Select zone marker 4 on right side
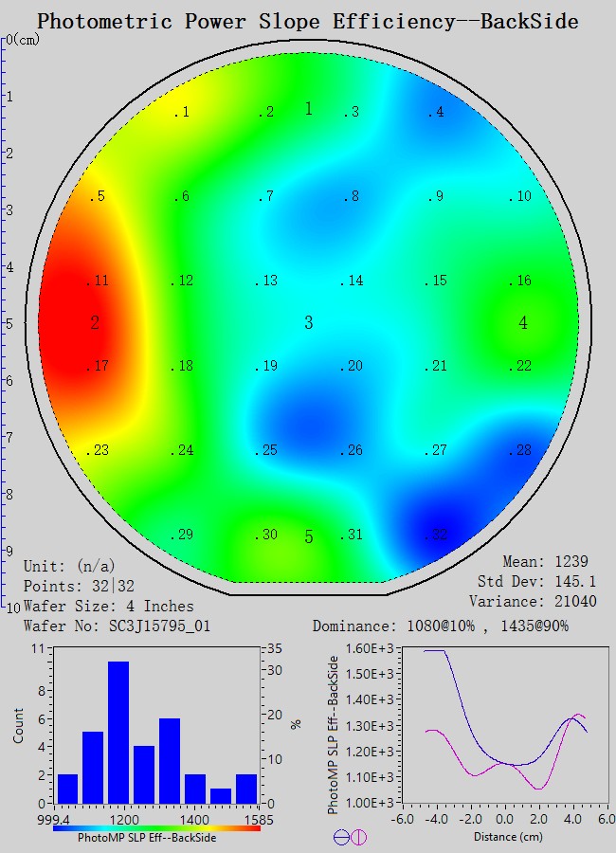The height and width of the screenshot is (853, 616). pyautogui.click(x=523, y=323)
